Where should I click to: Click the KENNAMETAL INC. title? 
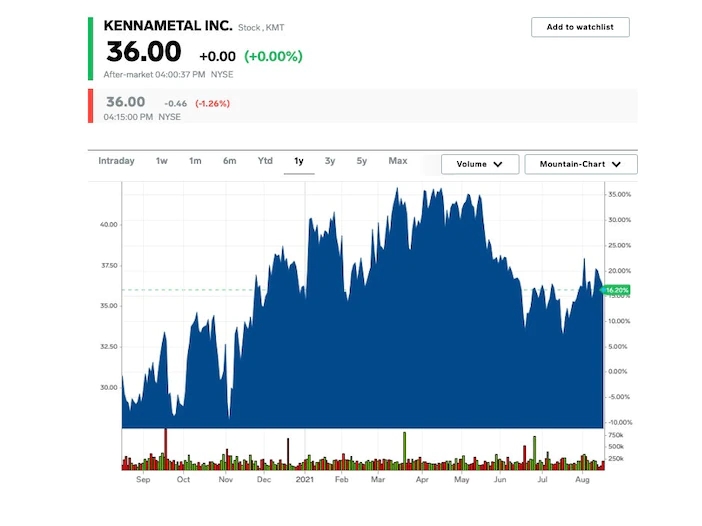click(x=168, y=26)
